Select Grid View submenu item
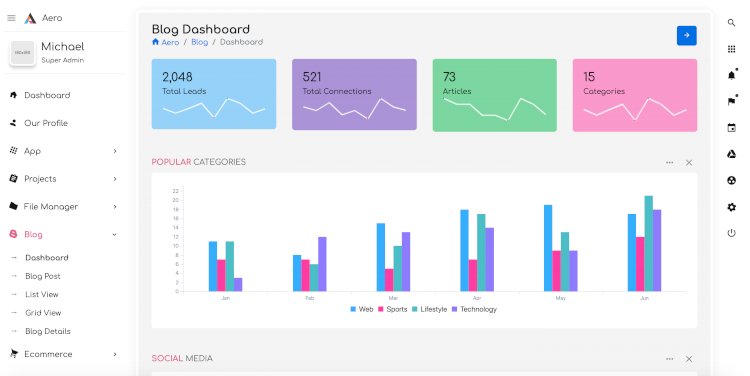750x376 pixels. click(43, 313)
